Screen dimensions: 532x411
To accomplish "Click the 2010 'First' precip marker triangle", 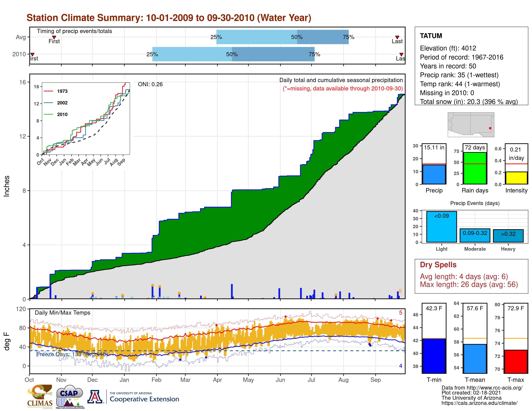I will coord(32,54).
